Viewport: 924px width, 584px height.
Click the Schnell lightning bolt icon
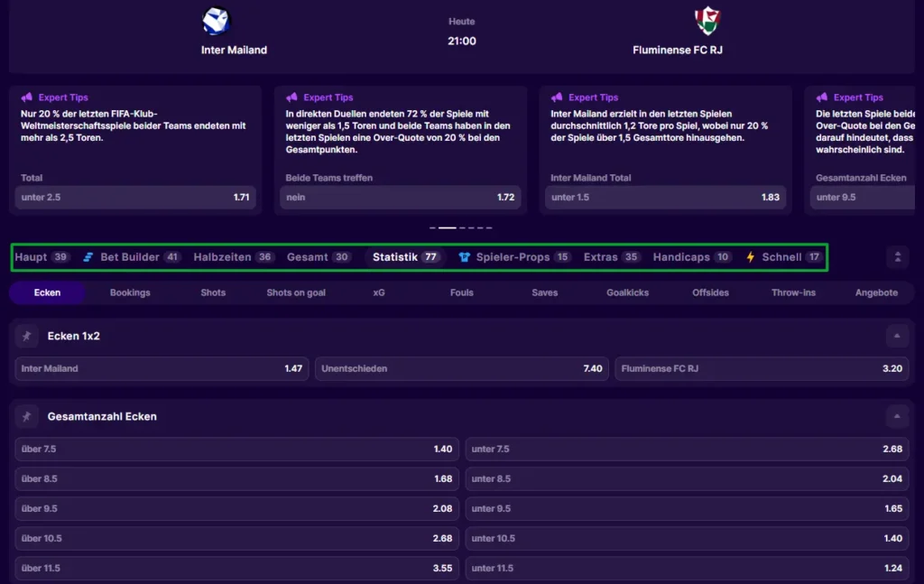tap(750, 257)
